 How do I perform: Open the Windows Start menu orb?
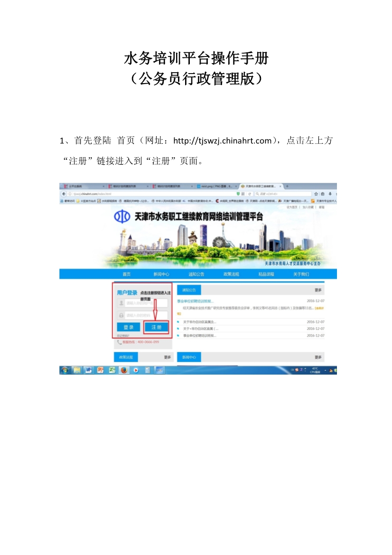65,370
